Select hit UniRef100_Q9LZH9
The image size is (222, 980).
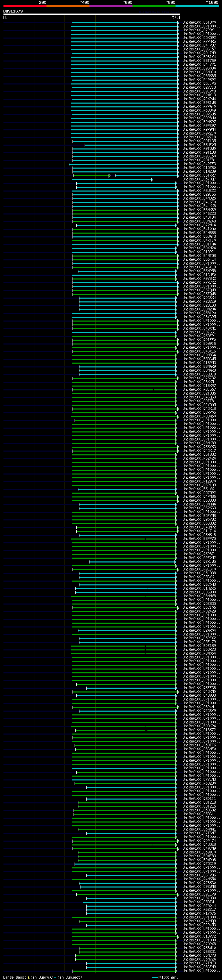pyautogui.click(x=199, y=53)
